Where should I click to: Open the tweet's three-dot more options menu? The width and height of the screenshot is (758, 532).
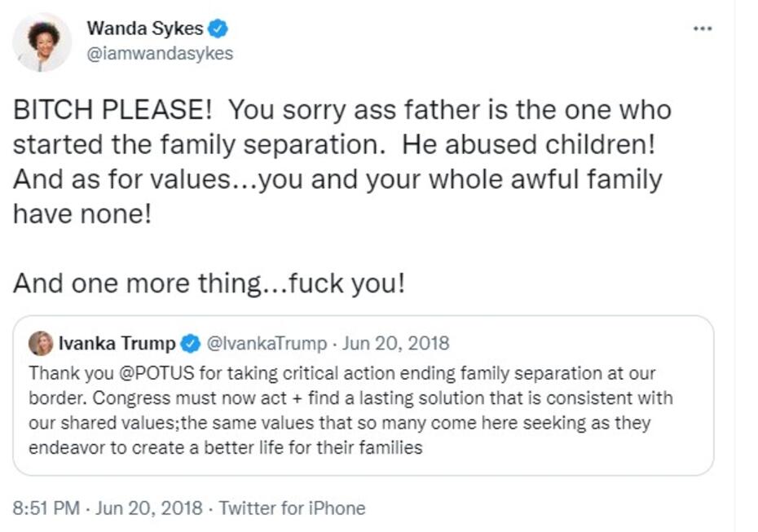(x=702, y=29)
